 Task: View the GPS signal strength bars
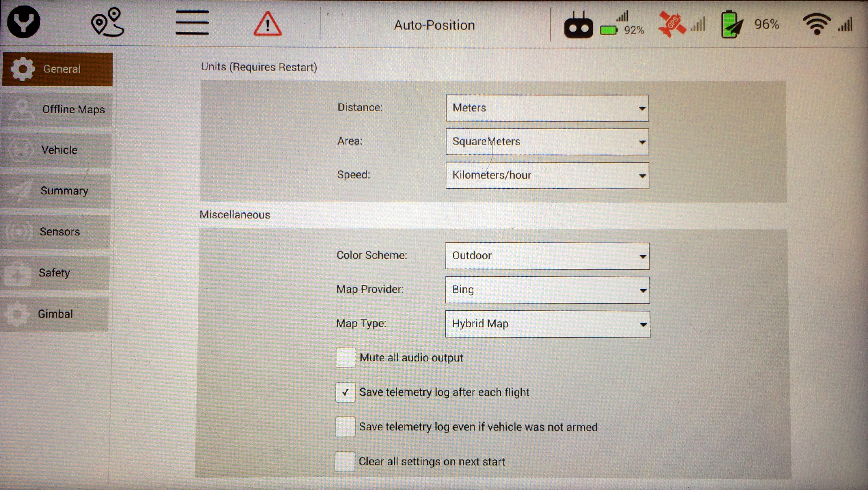coord(698,25)
